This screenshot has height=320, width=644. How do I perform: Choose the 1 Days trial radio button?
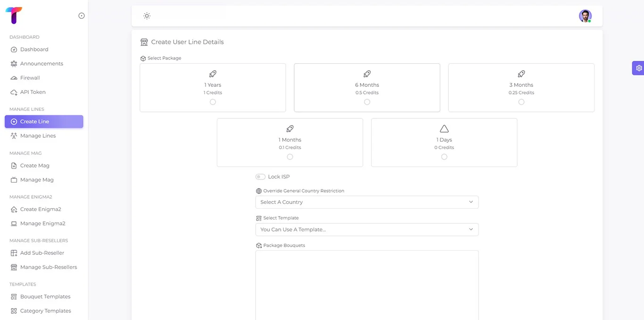[444, 157]
